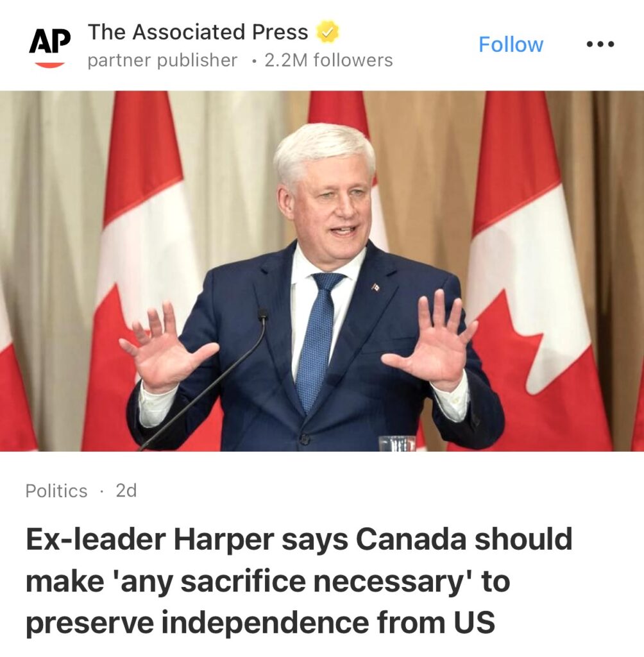Follow The Associated Press
Viewport: 644px width, 657px height.
pos(511,44)
